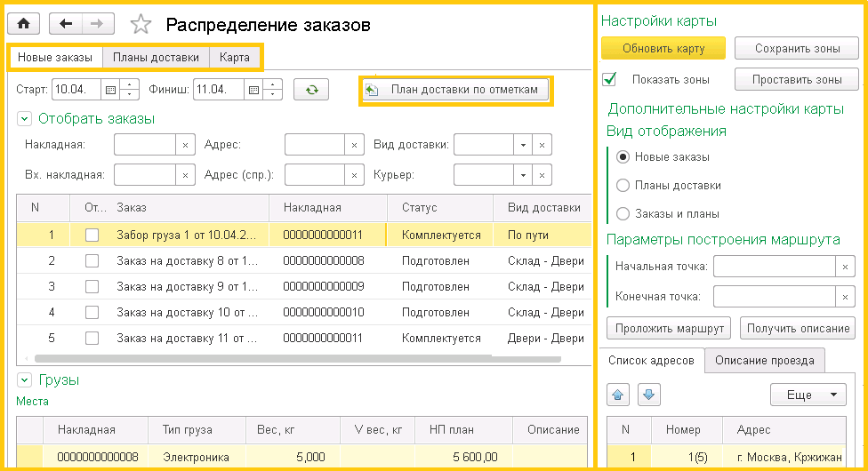Screen dimensions: 868x471
Task: Open calendar picker for Финиш date
Action: (253, 90)
